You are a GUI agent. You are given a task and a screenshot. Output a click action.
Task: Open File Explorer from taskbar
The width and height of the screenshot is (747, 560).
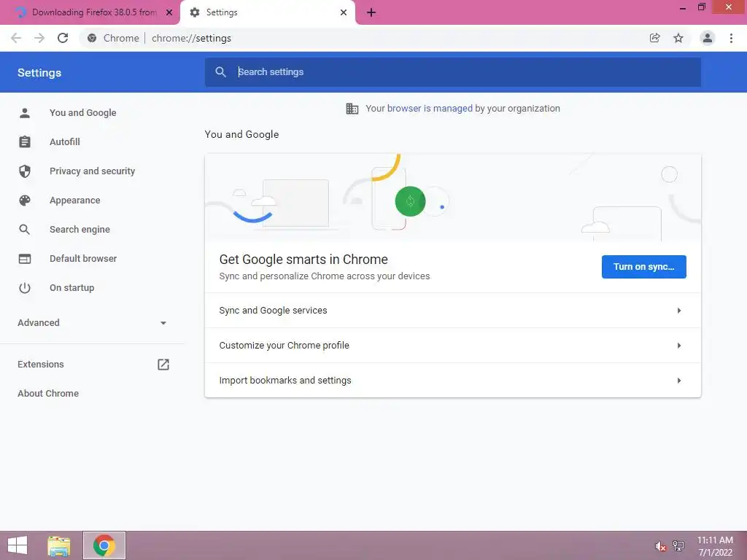point(59,545)
